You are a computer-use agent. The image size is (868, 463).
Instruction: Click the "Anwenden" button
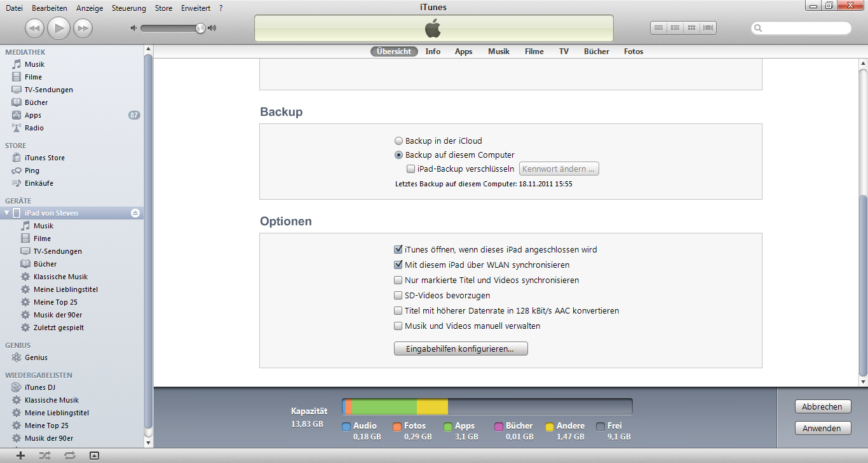click(x=822, y=427)
